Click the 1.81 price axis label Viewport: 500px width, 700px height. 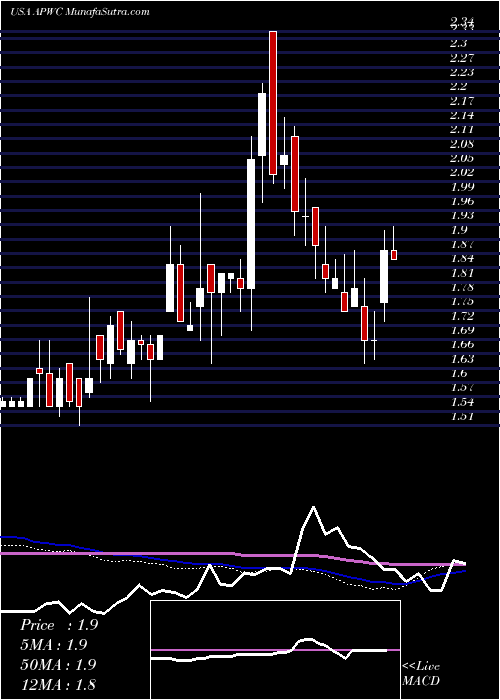[x=462, y=273]
